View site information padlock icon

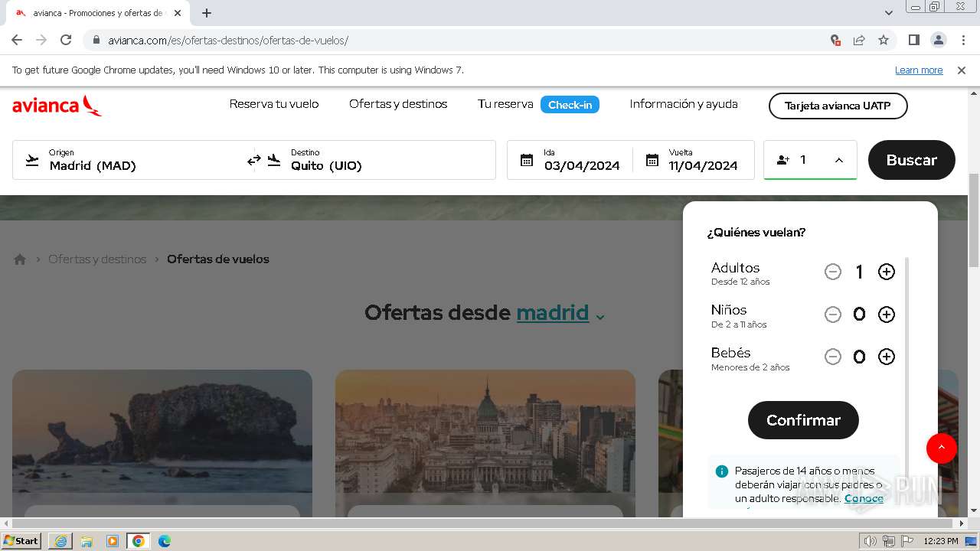pos(96,40)
